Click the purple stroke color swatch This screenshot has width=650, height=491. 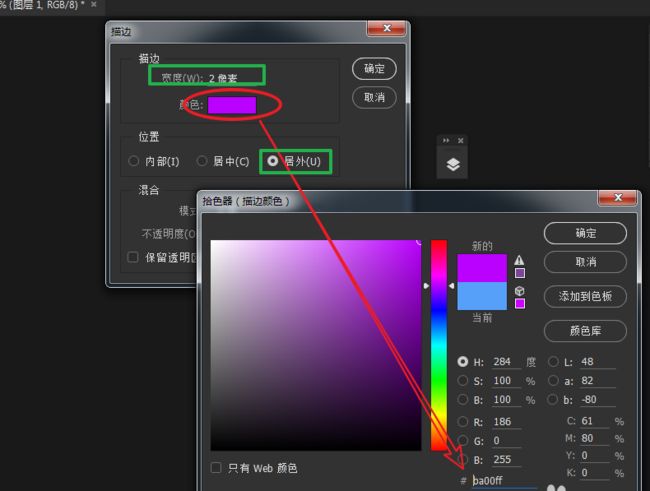232,105
